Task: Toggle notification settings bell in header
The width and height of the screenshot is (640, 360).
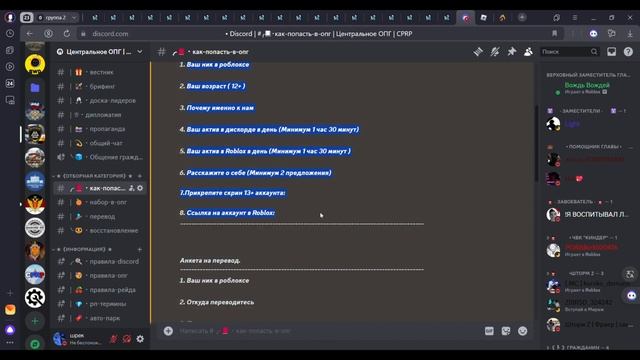Action: [495, 52]
